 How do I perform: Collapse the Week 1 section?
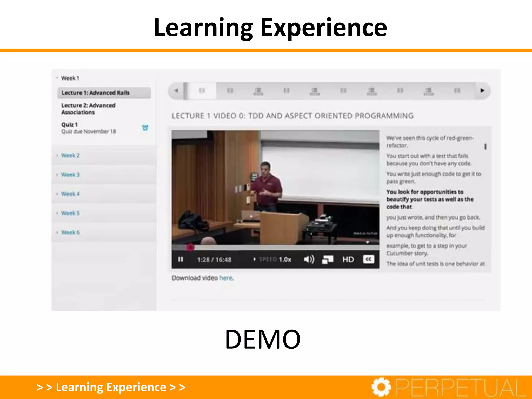click(70, 78)
